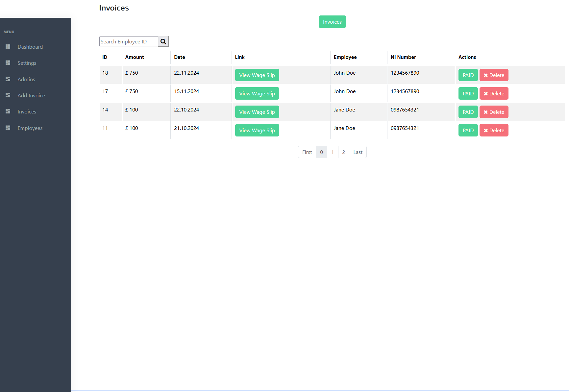Delete invoice 18 using its Delete button
The image size is (569, 392).
pos(494,75)
